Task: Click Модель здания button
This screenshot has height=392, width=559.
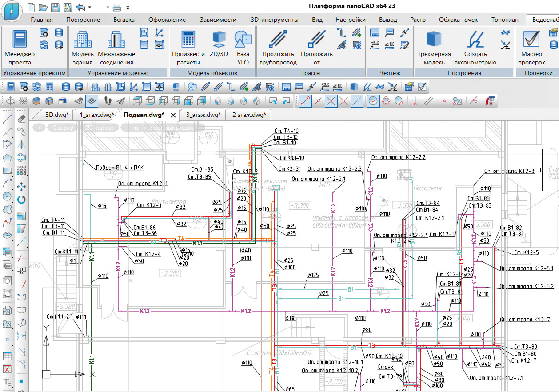Action: point(82,47)
